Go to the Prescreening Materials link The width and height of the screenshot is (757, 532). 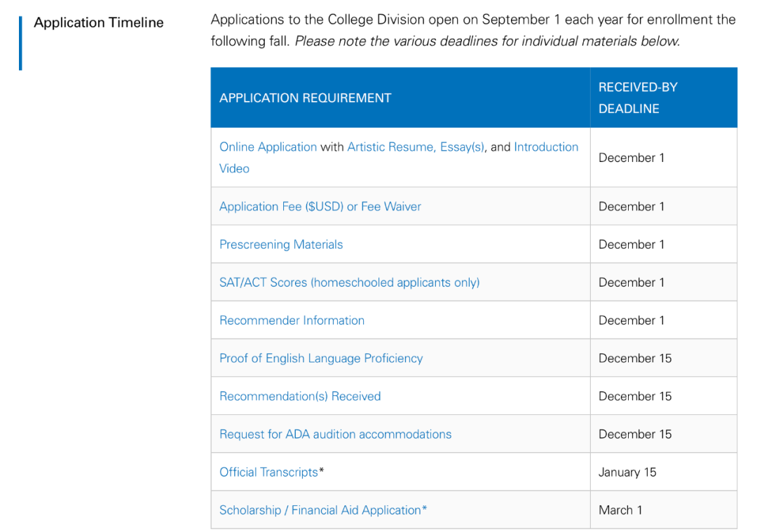point(281,245)
